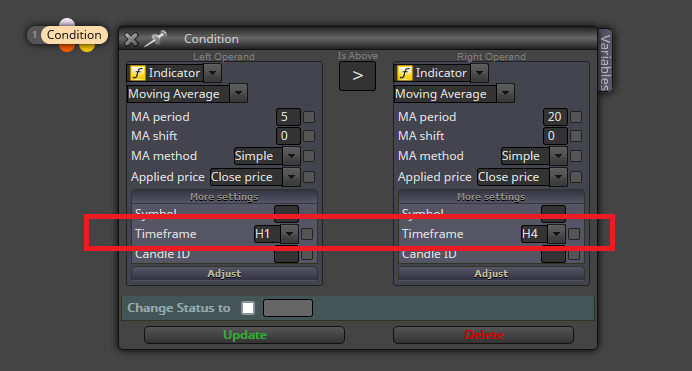Select the Condition node block

(74, 35)
